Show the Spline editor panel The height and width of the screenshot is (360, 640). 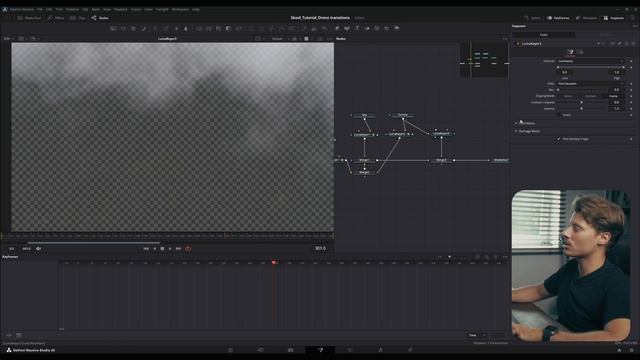(532, 18)
